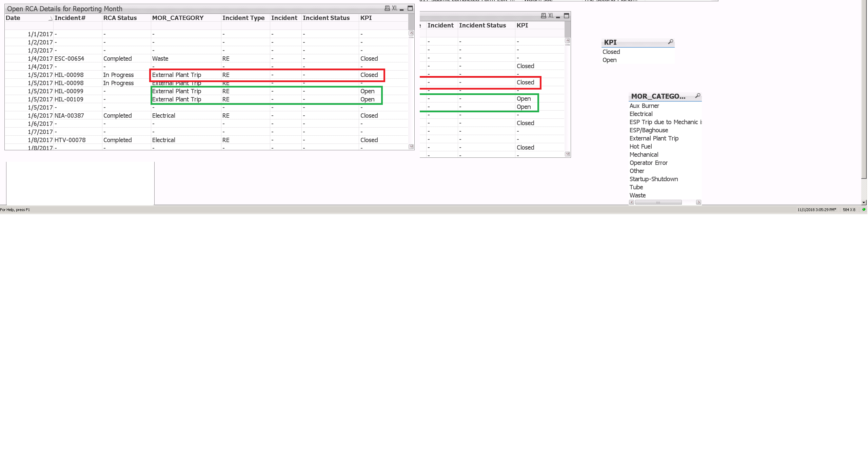Minimize the Open RCA Details table object
Viewport: 868px width, 475px height.
coord(402,9)
